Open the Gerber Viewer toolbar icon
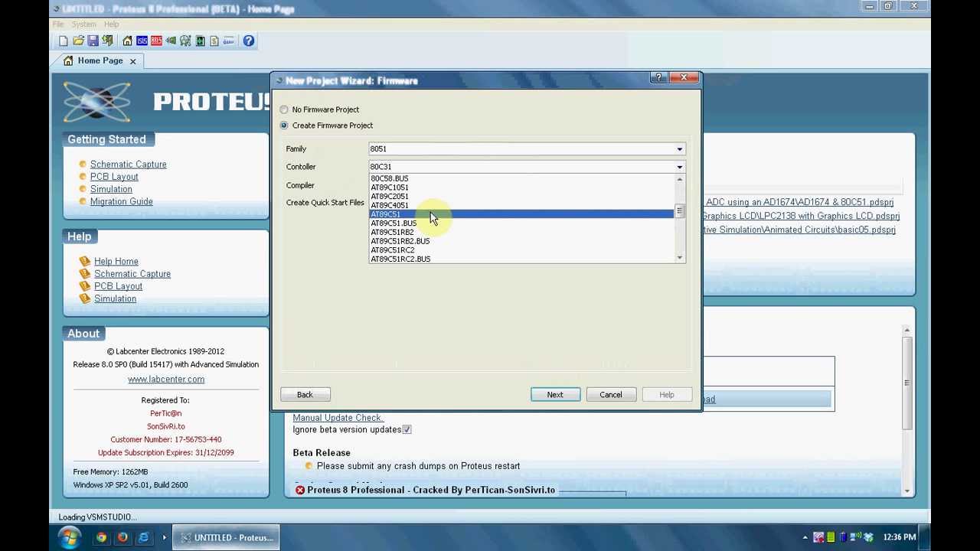Screen dimensions: 980x551 [185, 41]
